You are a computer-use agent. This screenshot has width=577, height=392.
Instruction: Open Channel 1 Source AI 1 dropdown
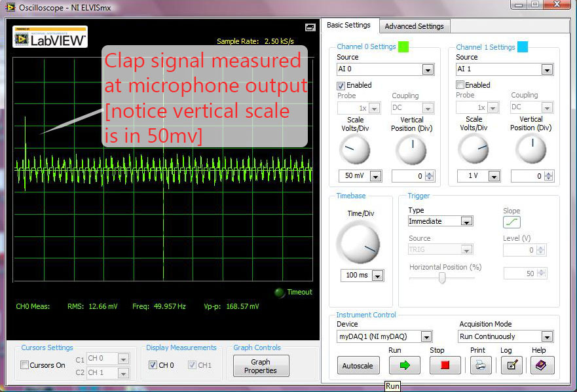547,69
